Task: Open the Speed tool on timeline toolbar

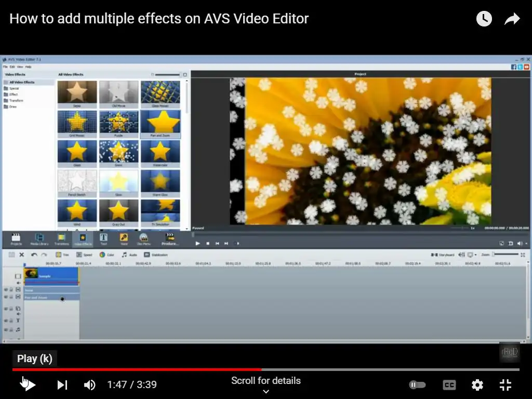Action: click(84, 255)
